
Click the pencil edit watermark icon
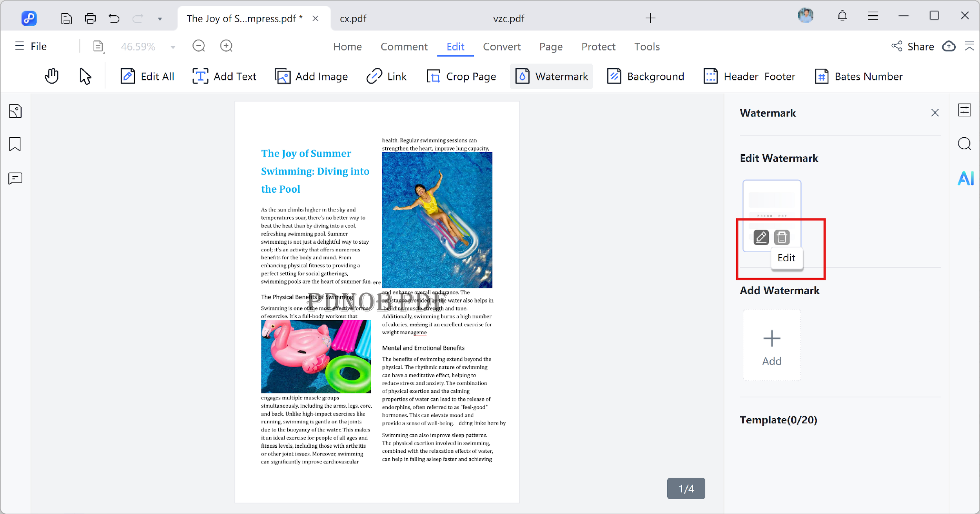(x=761, y=237)
